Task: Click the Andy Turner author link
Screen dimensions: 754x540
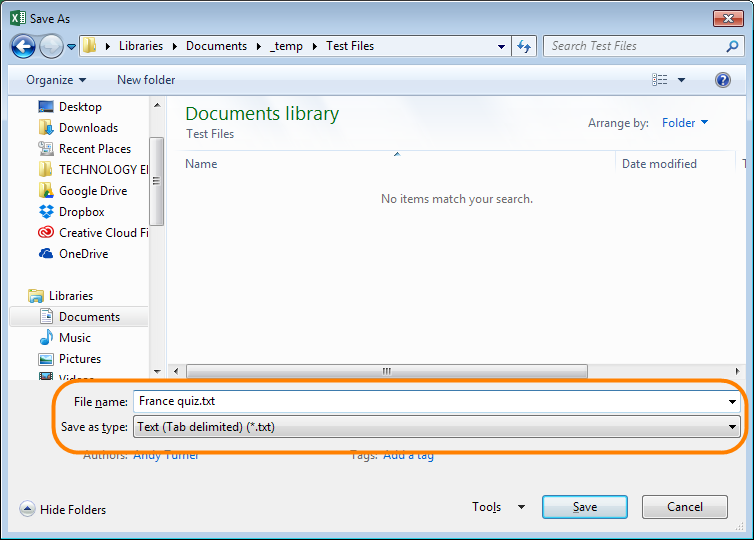Action: [166, 455]
